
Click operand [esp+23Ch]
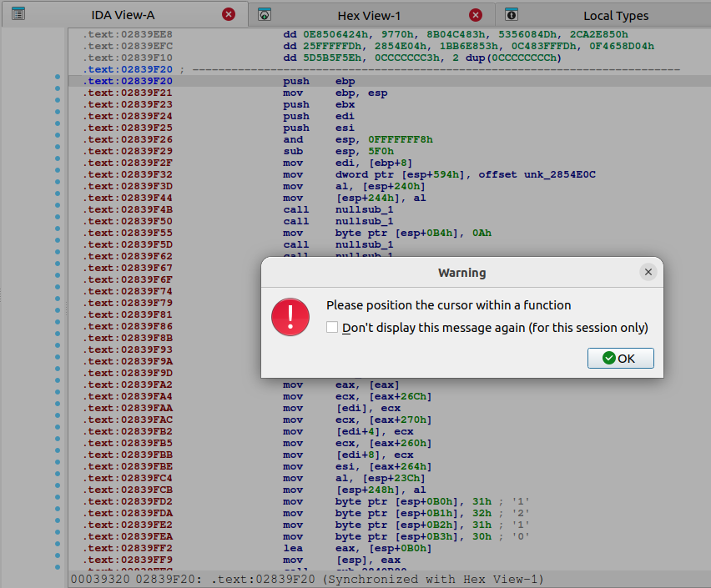point(394,478)
